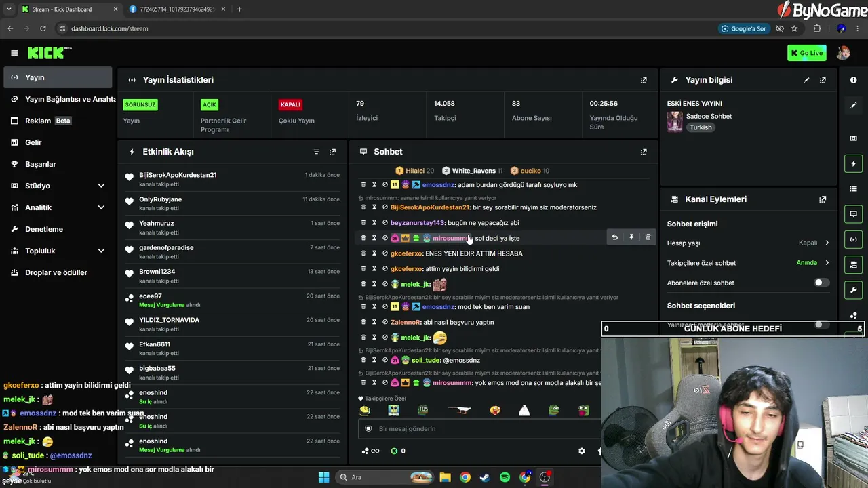Click the green lightning icon in right sidebar
Screen dimensions: 868x488
tap(853, 163)
